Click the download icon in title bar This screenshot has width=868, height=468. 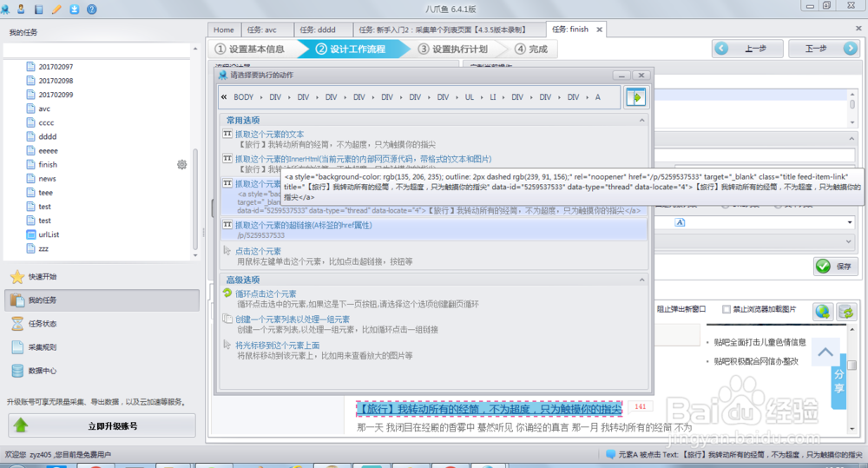[74, 9]
